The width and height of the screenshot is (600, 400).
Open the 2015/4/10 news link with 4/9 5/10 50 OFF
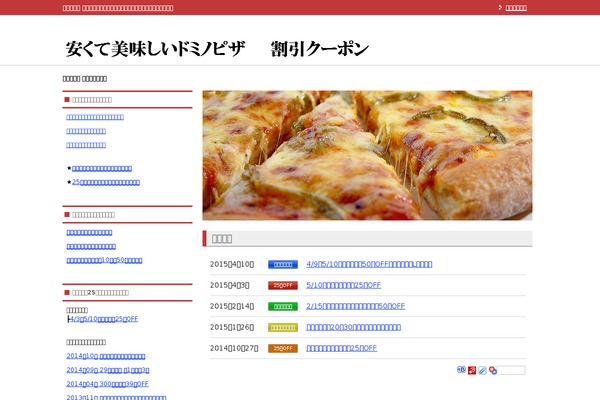pyautogui.click(x=369, y=264)
